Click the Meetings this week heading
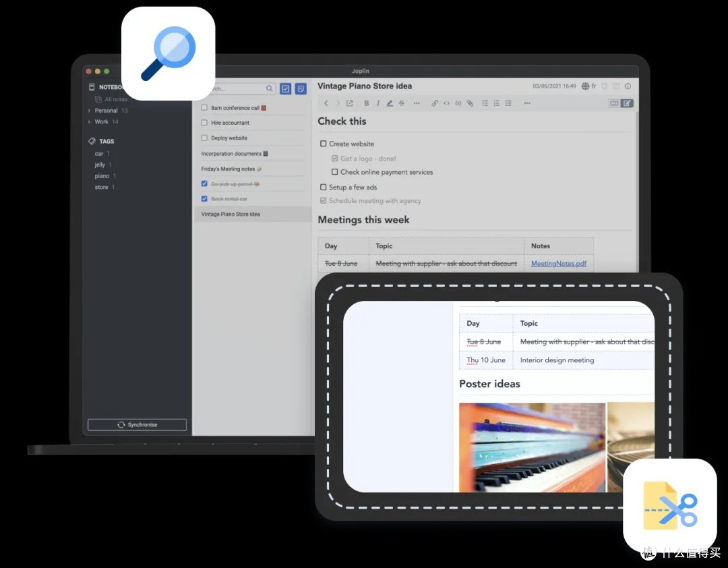This screenshot has height=568, width=728. pyautogui.click(x=363, y=220)
